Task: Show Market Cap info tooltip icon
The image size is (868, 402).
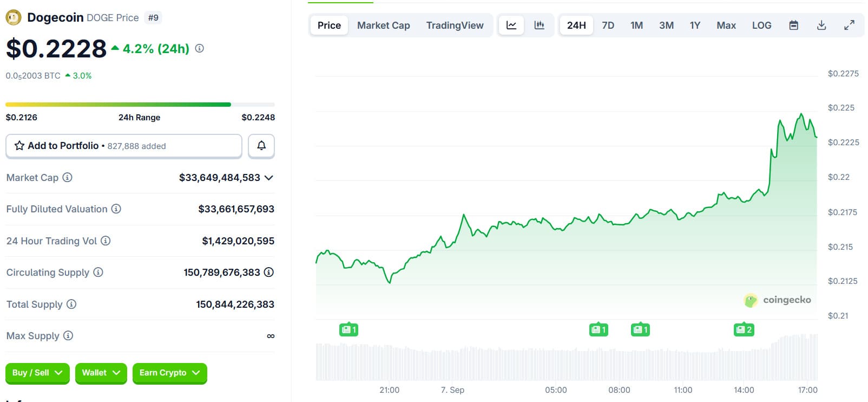Action: pyautogui.click(x=68, y=177)
